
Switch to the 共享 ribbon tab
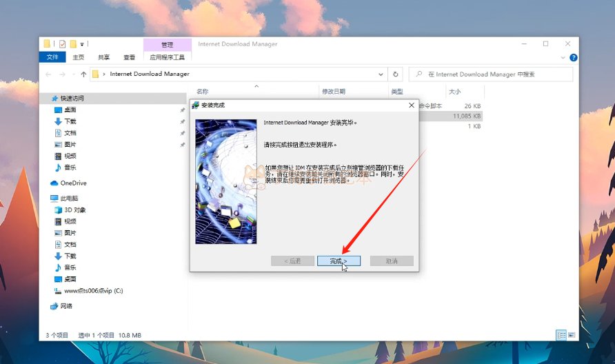104,57
